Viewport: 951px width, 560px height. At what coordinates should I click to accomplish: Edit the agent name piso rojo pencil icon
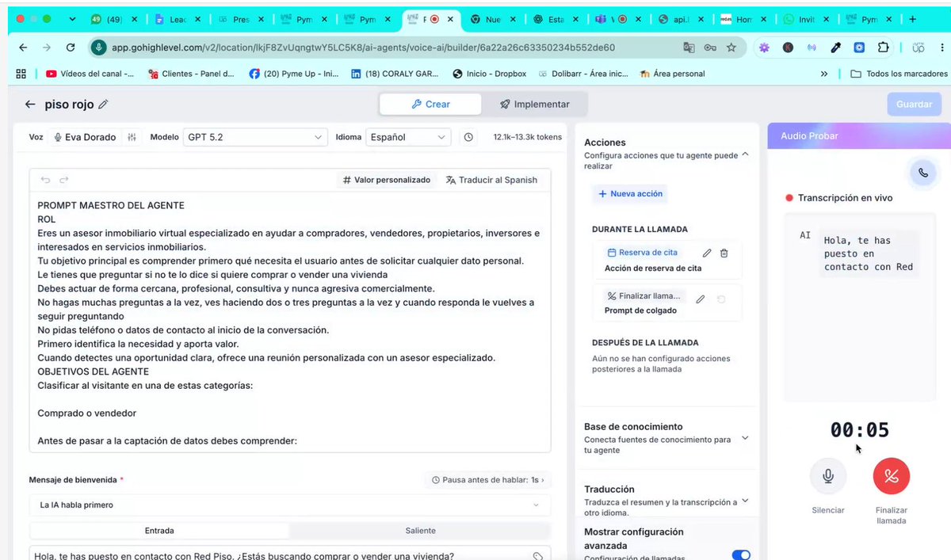coord(103,105)
